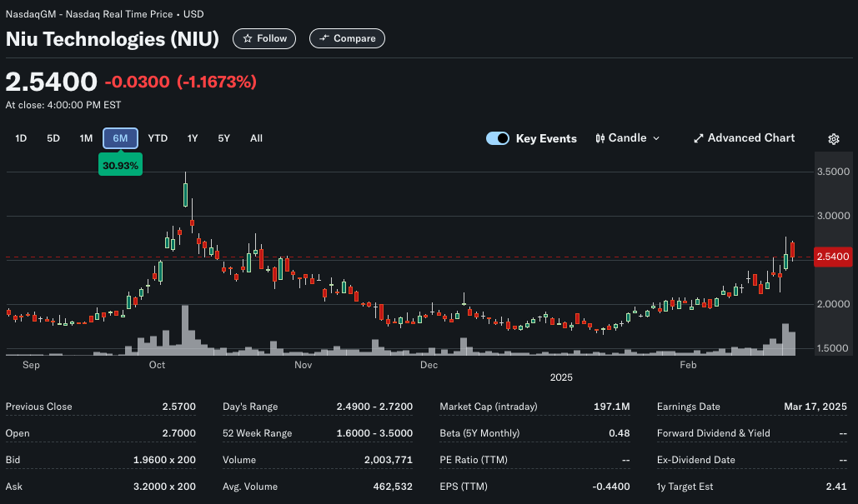Screen dimensions: 858x504
Task: Open chart settings gear icon
Action: [x=833, y=139]
